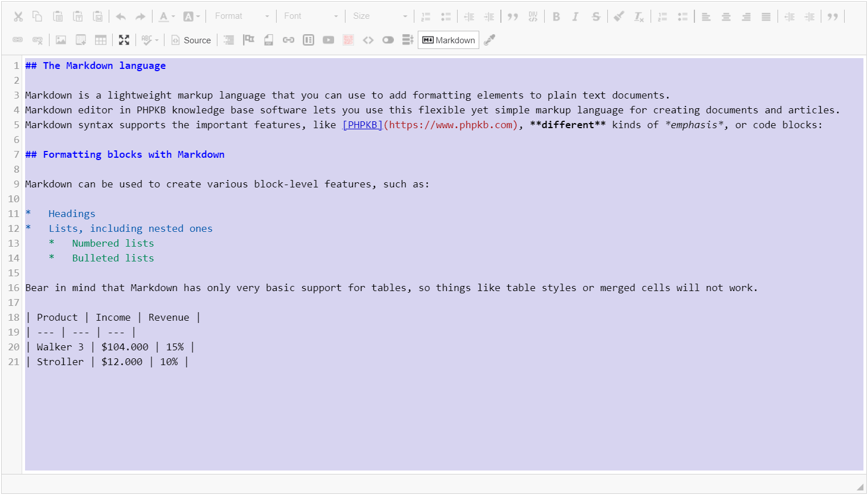868x495 pixels.
Task: Click the Copy icon
Action: coord(38,17)
